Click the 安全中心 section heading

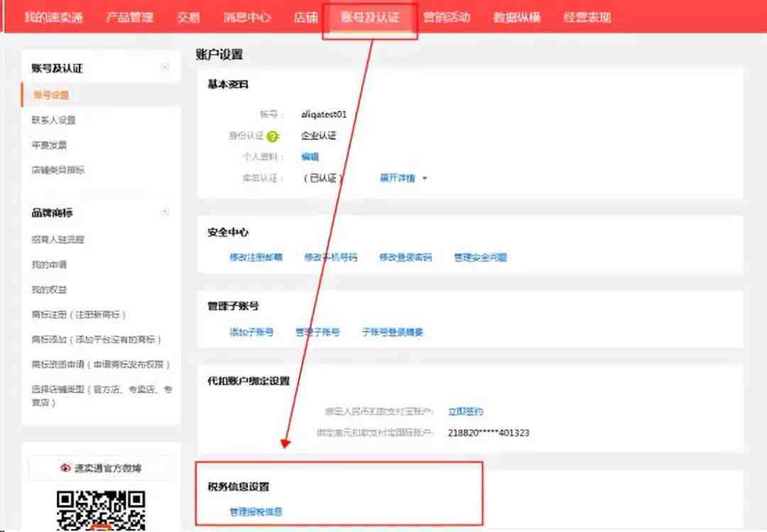(x=228, y=232)
